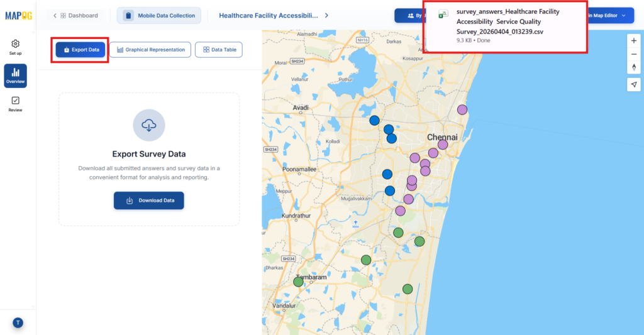
Task: Expand the Healthcare Facility survey title chevron
Action: point(326,15)
